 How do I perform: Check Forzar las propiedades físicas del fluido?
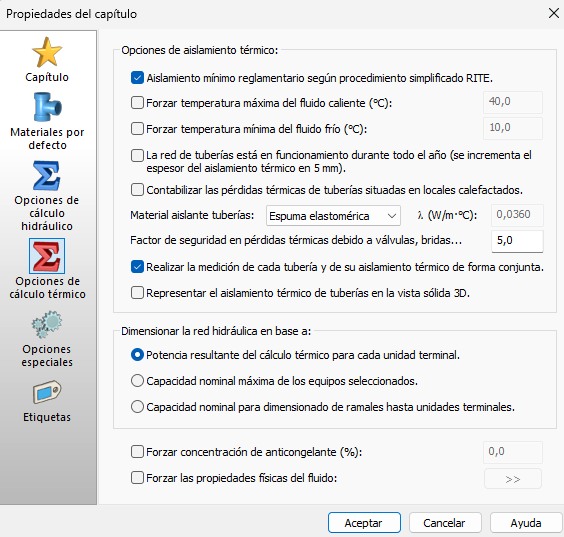[x=137, y=478]
